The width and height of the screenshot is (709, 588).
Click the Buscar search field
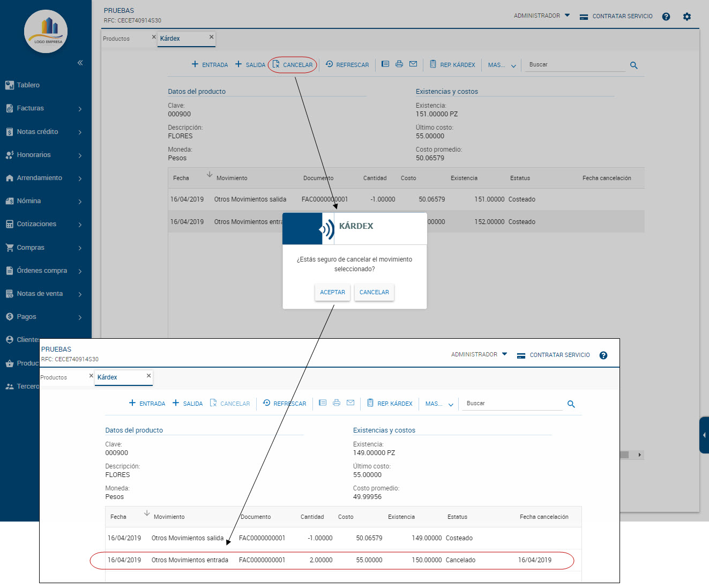point(574,65)
